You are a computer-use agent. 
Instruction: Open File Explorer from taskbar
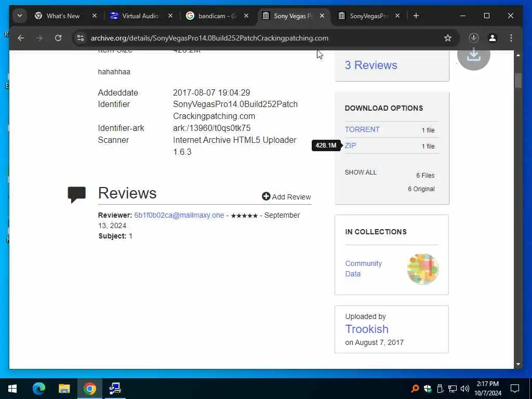point(64,389)
